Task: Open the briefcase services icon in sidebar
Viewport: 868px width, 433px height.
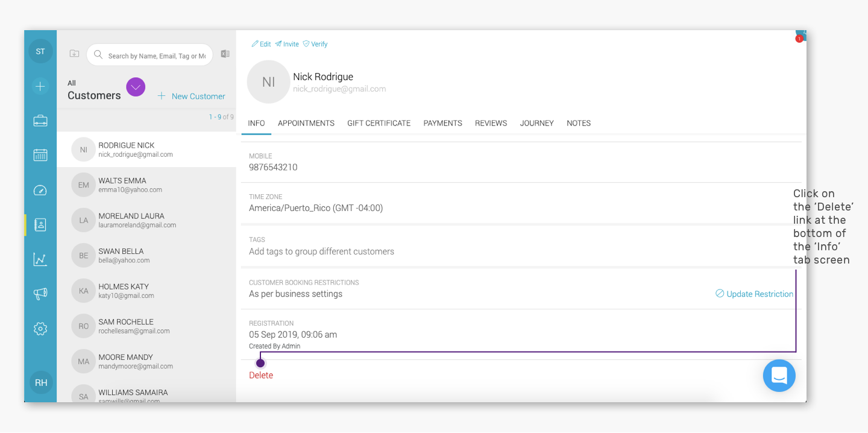Action: point(40,121)
